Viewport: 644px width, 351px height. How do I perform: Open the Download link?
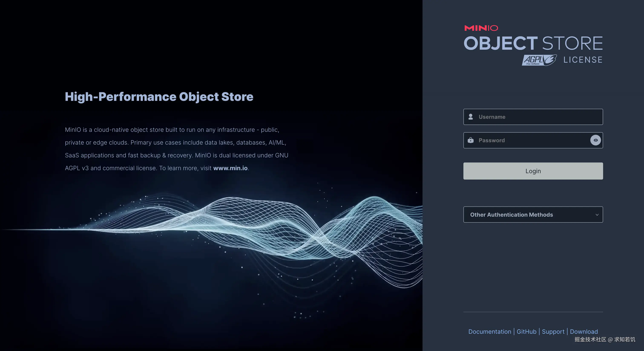coord(584,331)
